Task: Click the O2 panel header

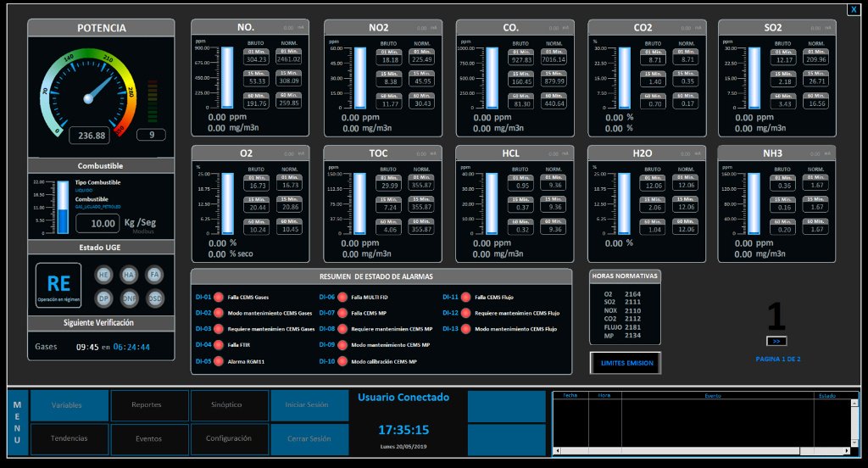Action: click(250, 153)
